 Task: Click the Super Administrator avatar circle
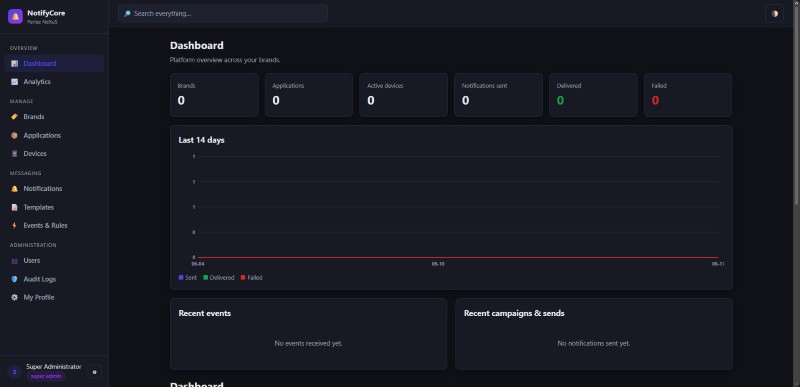[14, 372]
